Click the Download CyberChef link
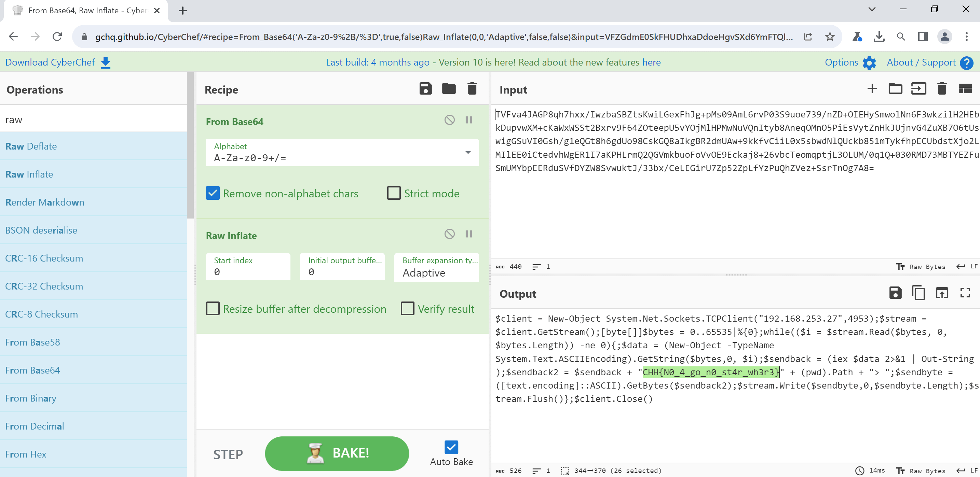980x477 pixels. pyautogui.click(x=50, y=62)
